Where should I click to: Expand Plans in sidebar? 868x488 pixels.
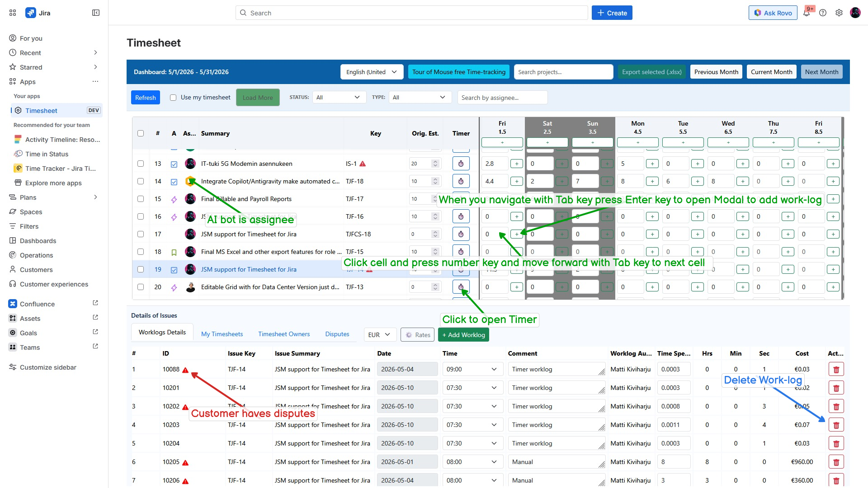coord(95,197)
